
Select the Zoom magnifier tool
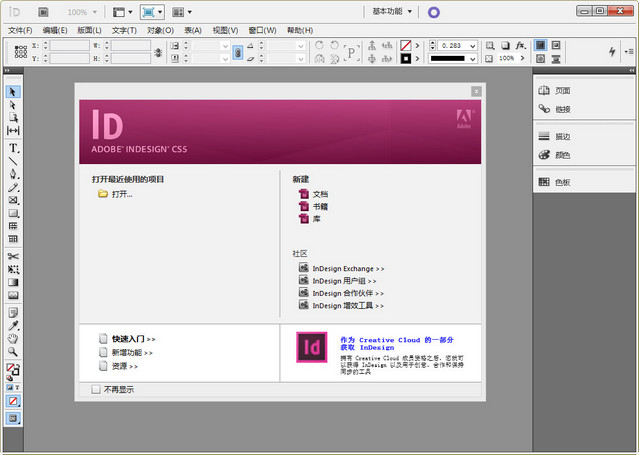(14, 351)
